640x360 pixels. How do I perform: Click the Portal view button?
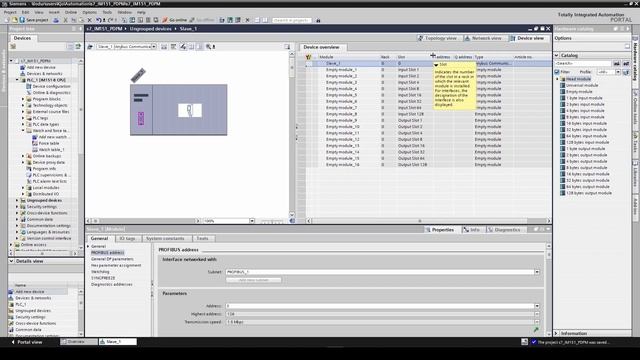27,342
